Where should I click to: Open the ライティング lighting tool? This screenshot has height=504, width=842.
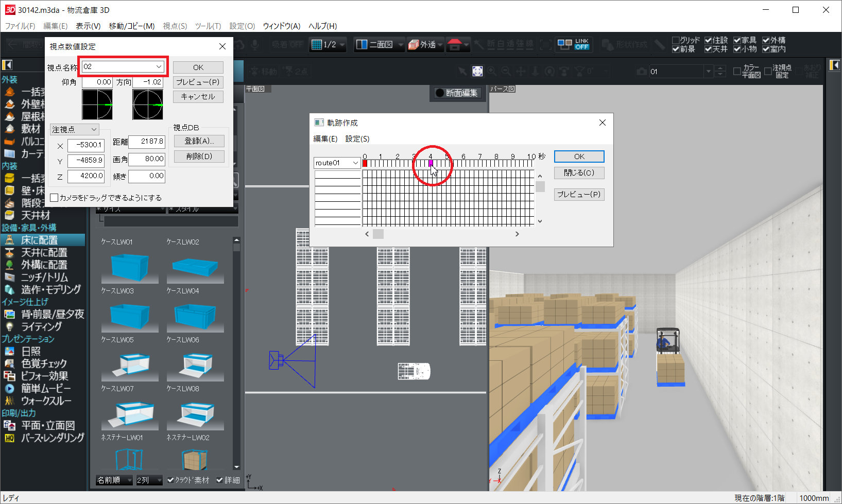[9, 326]
